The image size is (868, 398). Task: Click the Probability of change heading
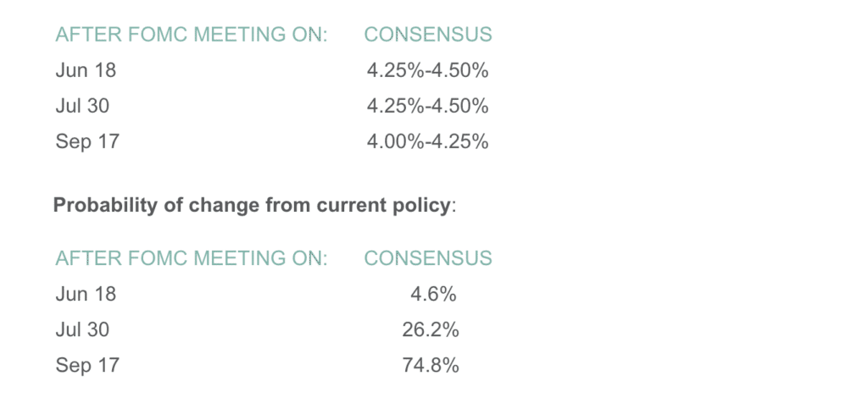tap(254, 206)
